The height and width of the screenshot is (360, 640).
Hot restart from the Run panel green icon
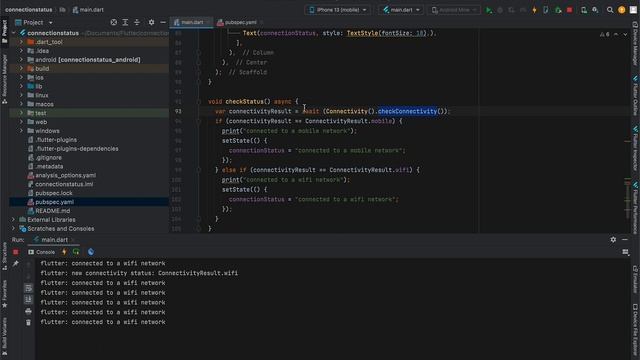(76, 252)
